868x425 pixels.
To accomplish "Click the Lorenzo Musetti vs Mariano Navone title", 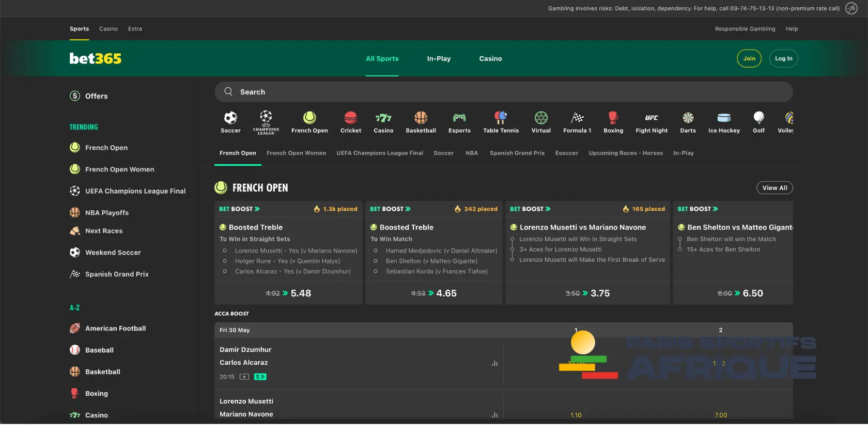I will pos(583,227).
